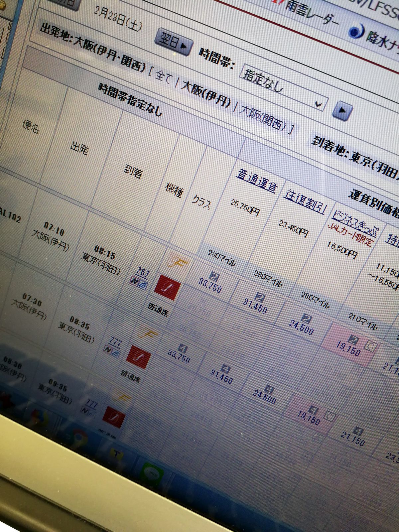399x532 pixels.
Task: Click the 16,500円 business ticket amount
Action: (x=342, y=250)
